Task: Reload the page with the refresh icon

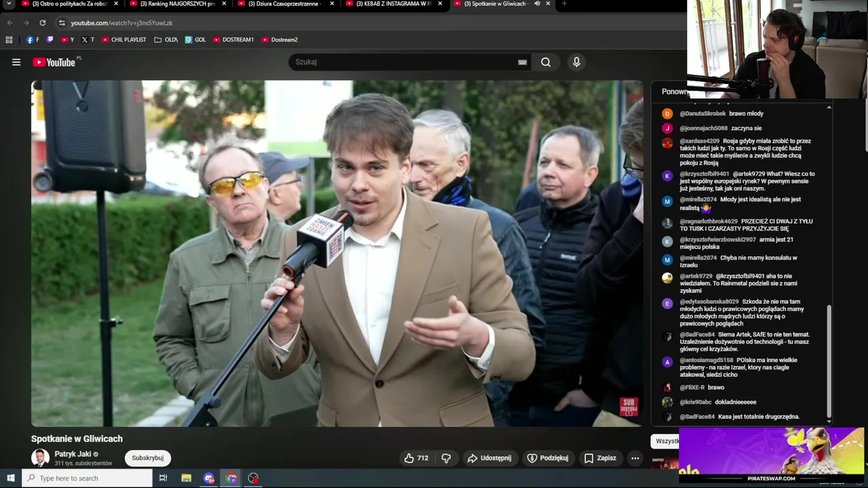Action: [42, 23]
